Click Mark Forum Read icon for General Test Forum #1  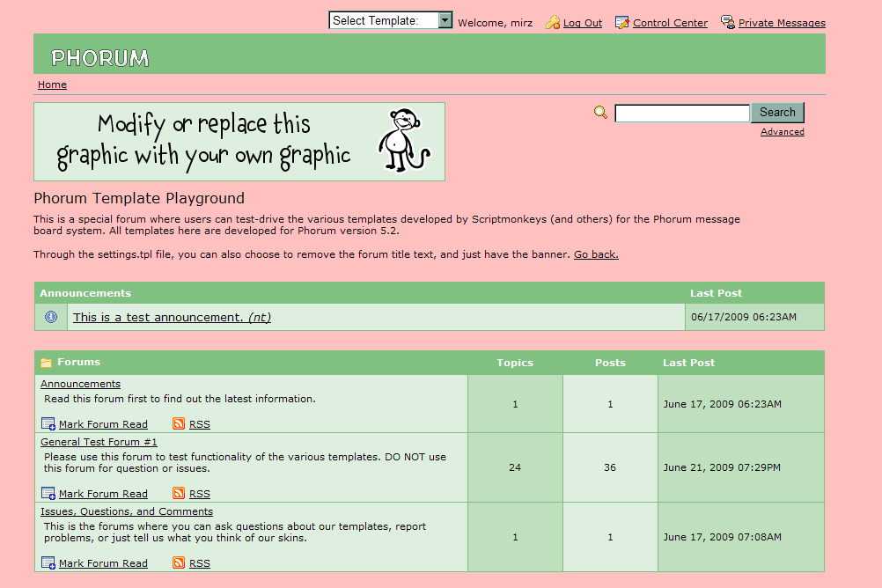coord(48,494)
